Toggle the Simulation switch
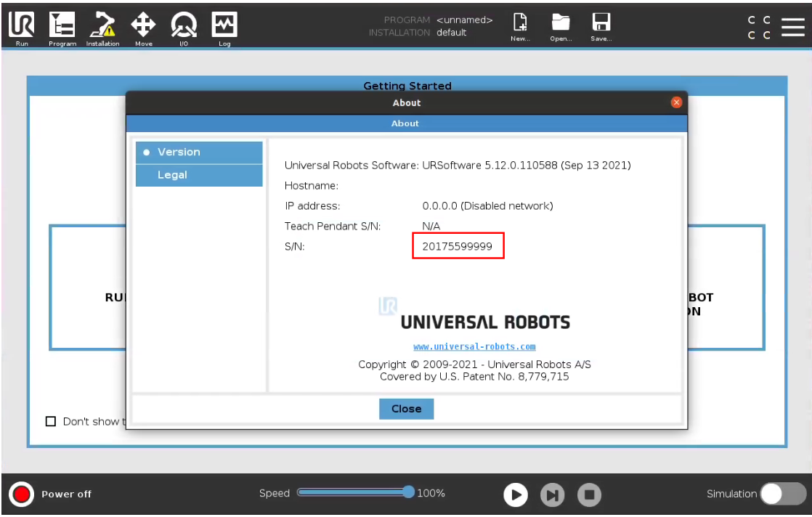This screenshot has height=517, width=812. [x=783, y=494]
